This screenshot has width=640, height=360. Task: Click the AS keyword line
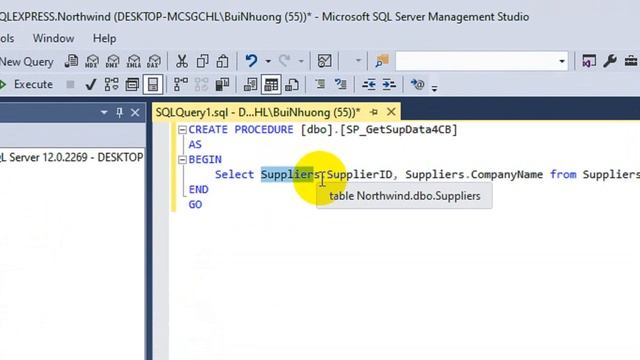195,144
